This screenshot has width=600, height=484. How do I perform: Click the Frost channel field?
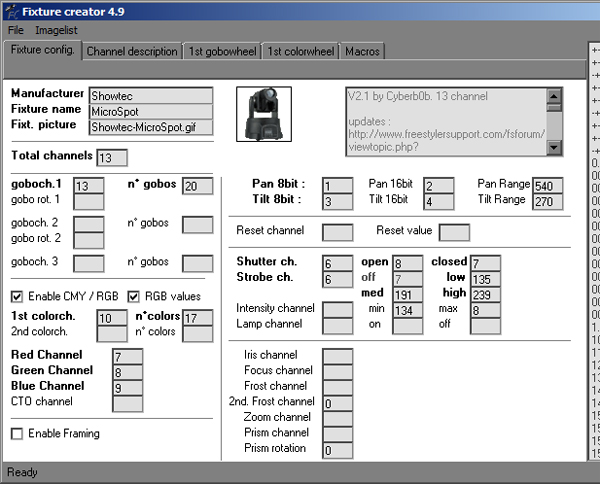pyautogui.click(x=338, y=388)
